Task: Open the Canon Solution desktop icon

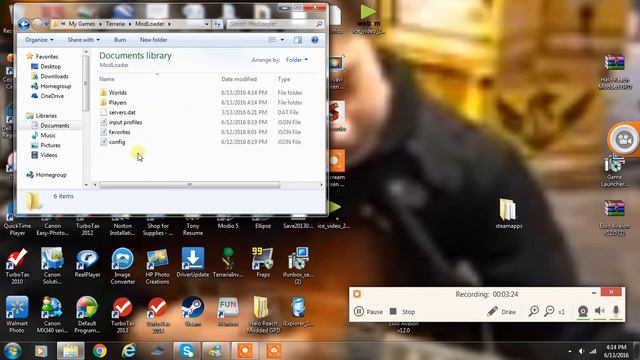Action: 52,265
